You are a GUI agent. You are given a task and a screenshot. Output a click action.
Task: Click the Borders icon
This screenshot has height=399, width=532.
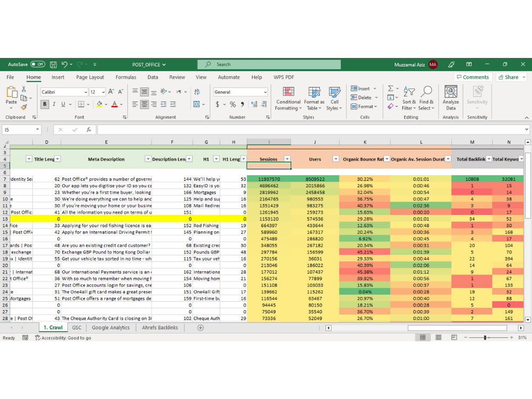(x=81, y=104)
